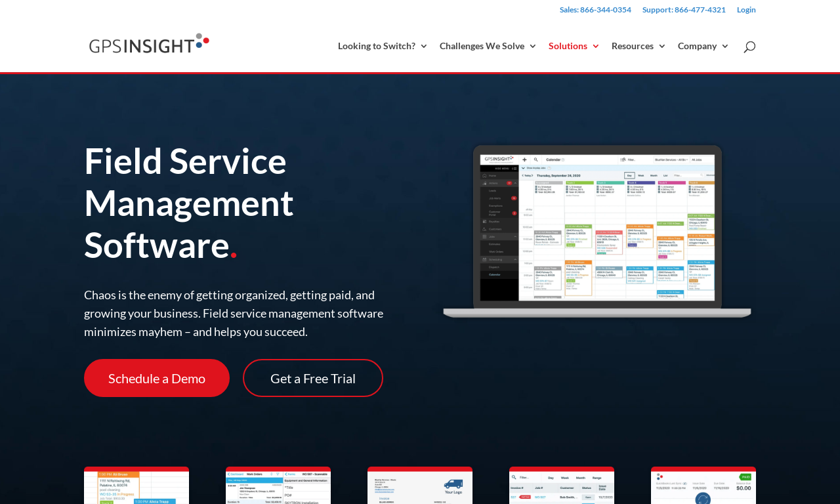
Task: Expand the Looking to Switch? menu
Action: coord(383,46)
